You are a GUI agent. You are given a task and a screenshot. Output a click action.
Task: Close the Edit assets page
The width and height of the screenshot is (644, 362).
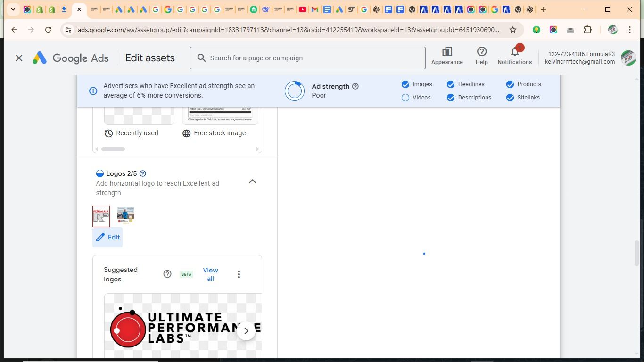click(19, 58)
